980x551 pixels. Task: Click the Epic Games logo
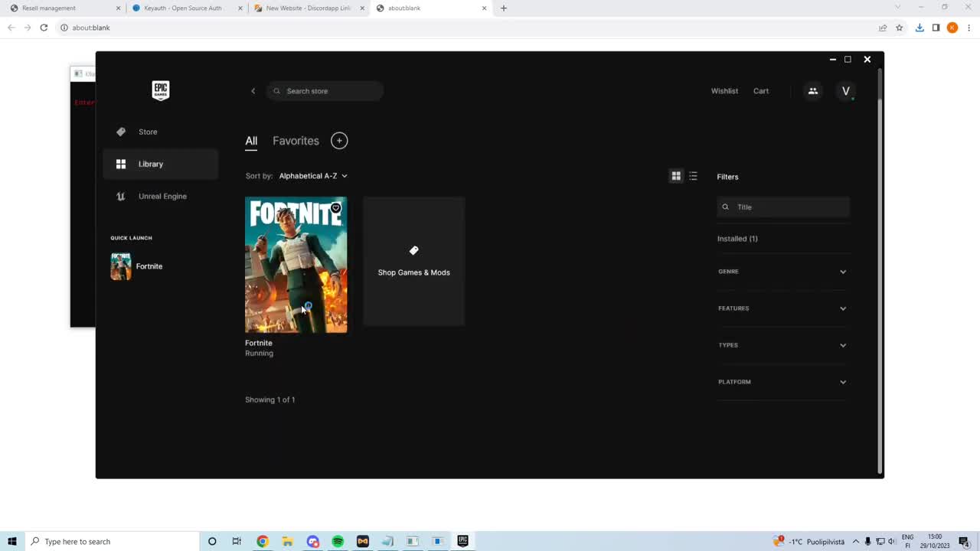coord(160,90)
